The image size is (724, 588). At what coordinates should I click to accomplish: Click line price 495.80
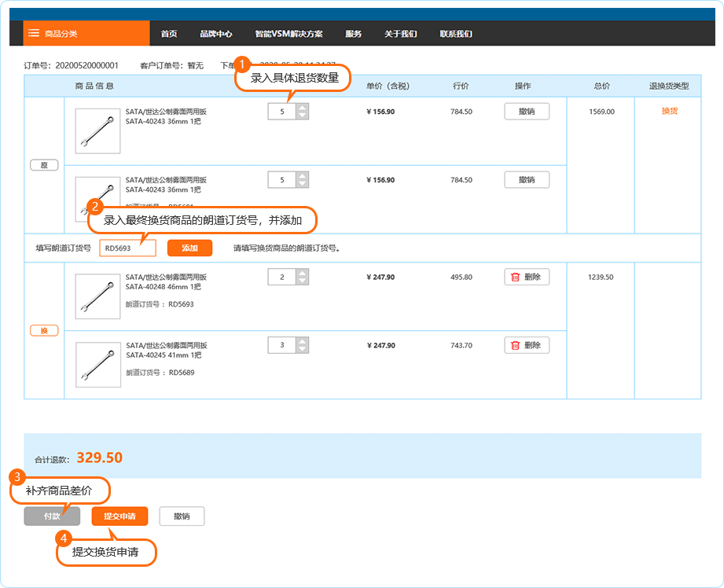[x=461, y=277]
